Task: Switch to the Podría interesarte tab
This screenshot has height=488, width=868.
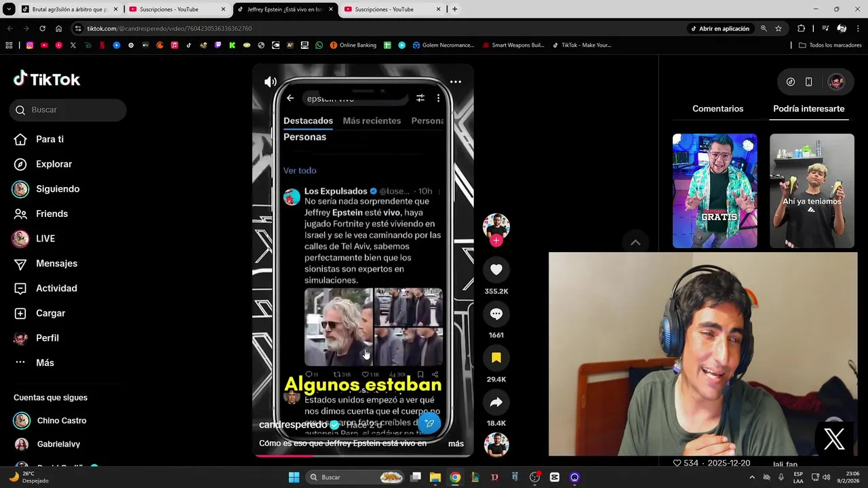Action: pyautogui.click(x=808, y=108)
